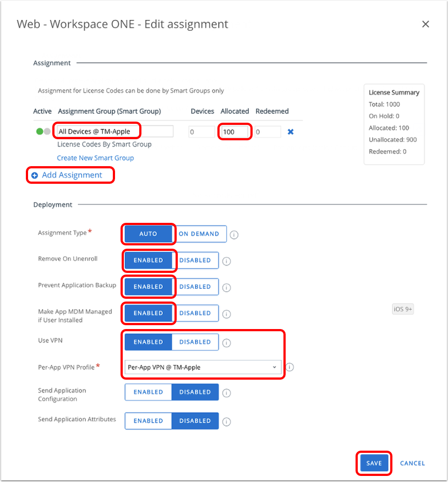Click the Add Assignment link
The height and width of the screenshot is (482, 448).
pos(72,175)
